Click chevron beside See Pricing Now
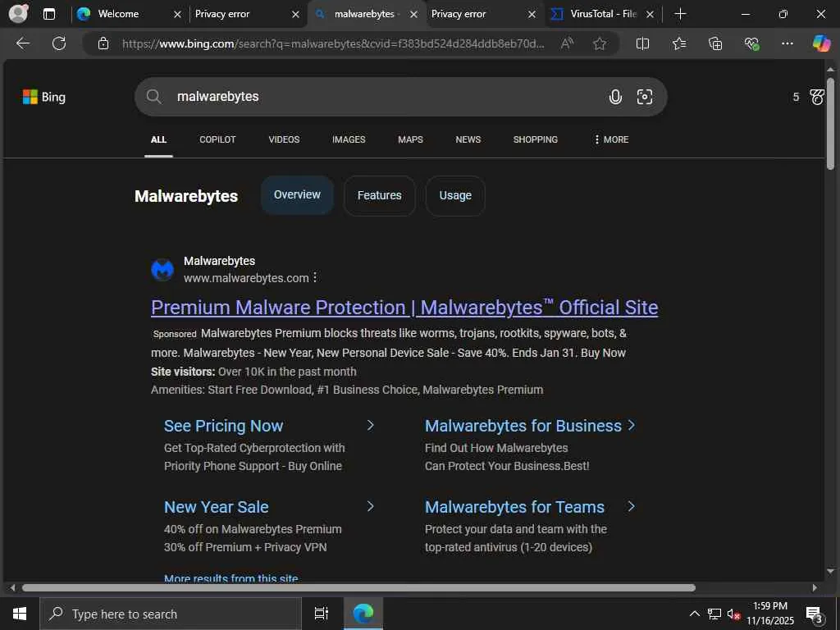Viewport: 840px width, 630px height. point(370,426)
